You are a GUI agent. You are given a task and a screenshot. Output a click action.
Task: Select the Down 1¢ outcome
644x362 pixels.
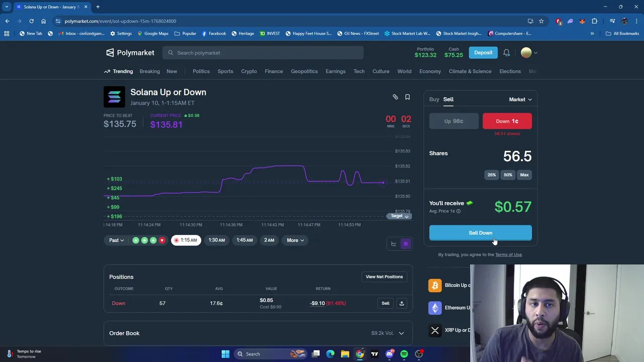pos(507,121)
